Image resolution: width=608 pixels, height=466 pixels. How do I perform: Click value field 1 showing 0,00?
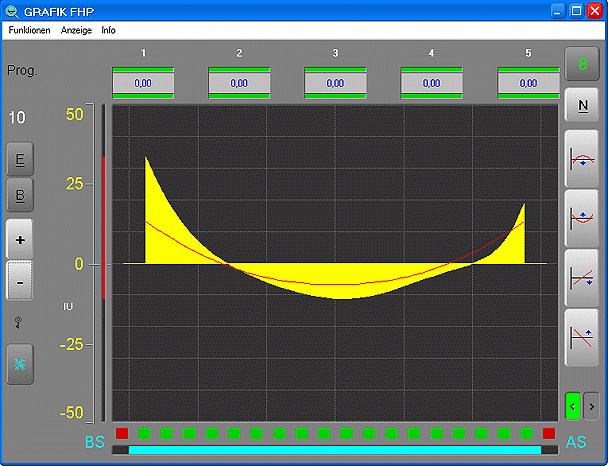[x=143, y=83]
